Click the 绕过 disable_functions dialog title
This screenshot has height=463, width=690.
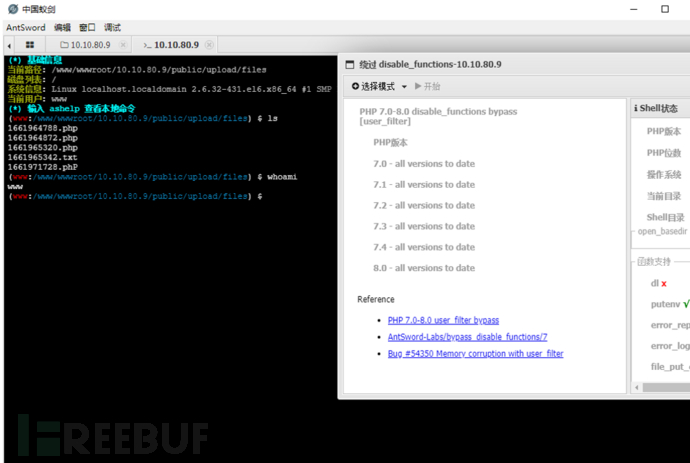[x=430, y=64]
